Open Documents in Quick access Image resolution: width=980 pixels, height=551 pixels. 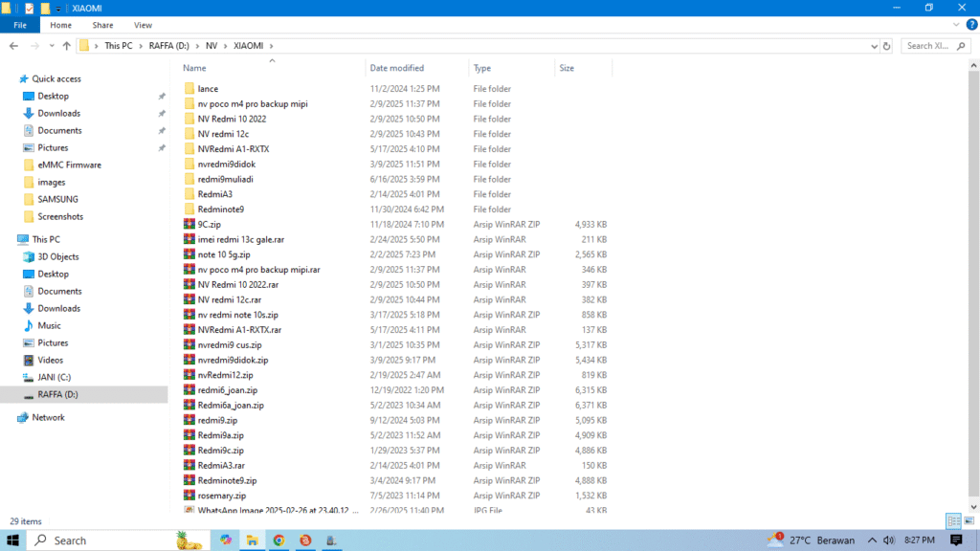tap(59, 130)
